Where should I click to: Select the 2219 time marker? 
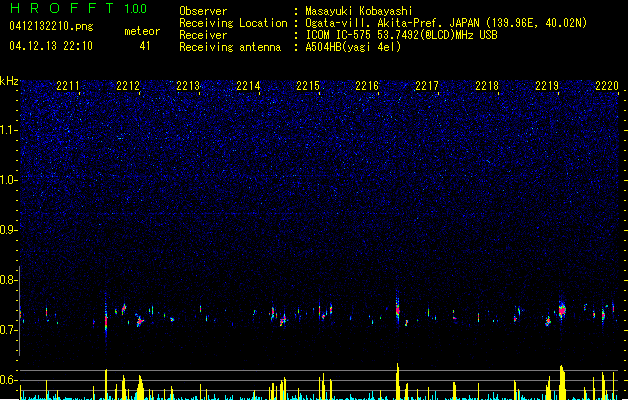coord(547,86)
